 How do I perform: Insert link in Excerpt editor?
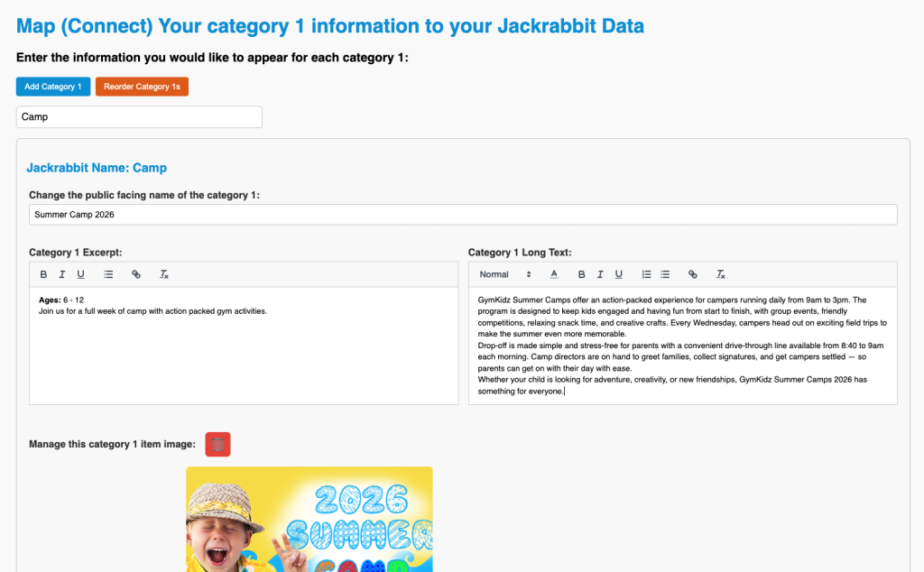point(136,274)
